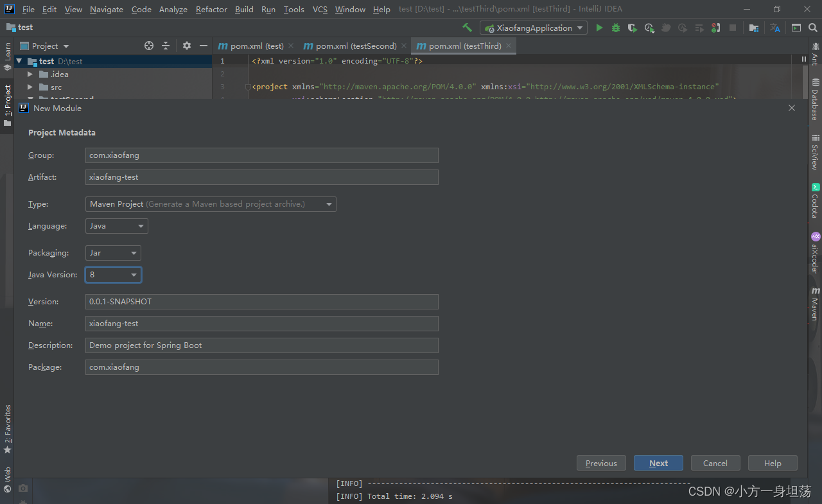Click the Artifact input field
The width and height of the screenshot is (822, 504).
[x=262, y=177]
